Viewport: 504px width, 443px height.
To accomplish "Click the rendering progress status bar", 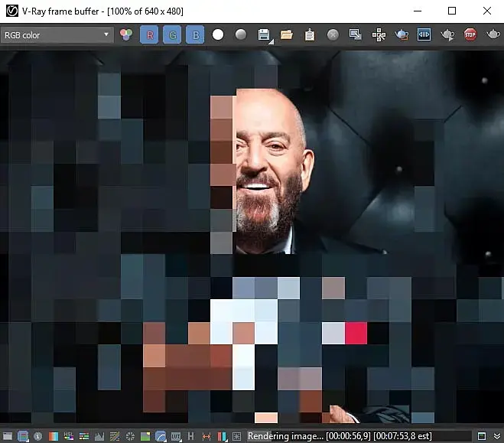I will pyautogui.click(x=359, y=436).
